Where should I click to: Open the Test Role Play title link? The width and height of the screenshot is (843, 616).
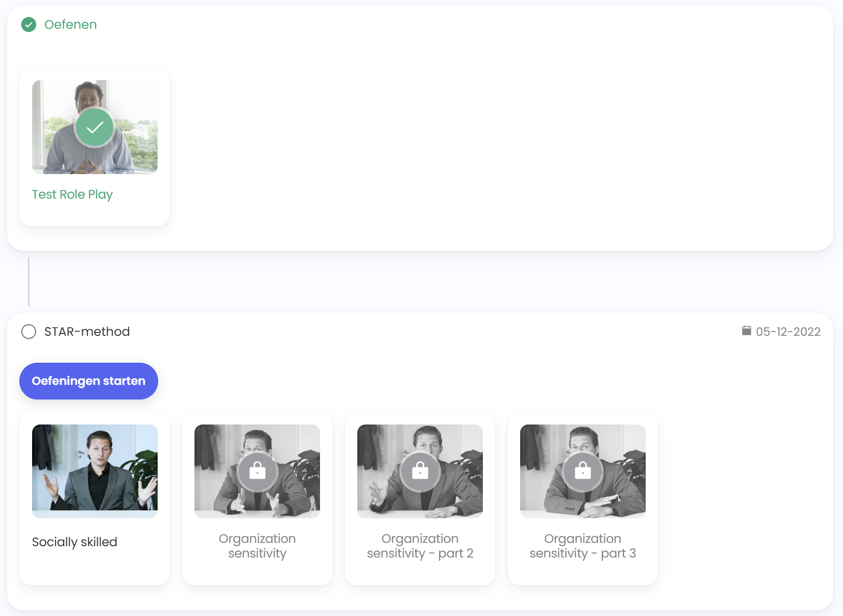72,194
